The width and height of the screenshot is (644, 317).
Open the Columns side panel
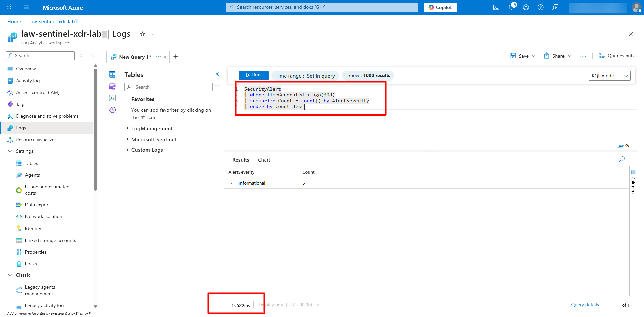[x=633, y=181]
